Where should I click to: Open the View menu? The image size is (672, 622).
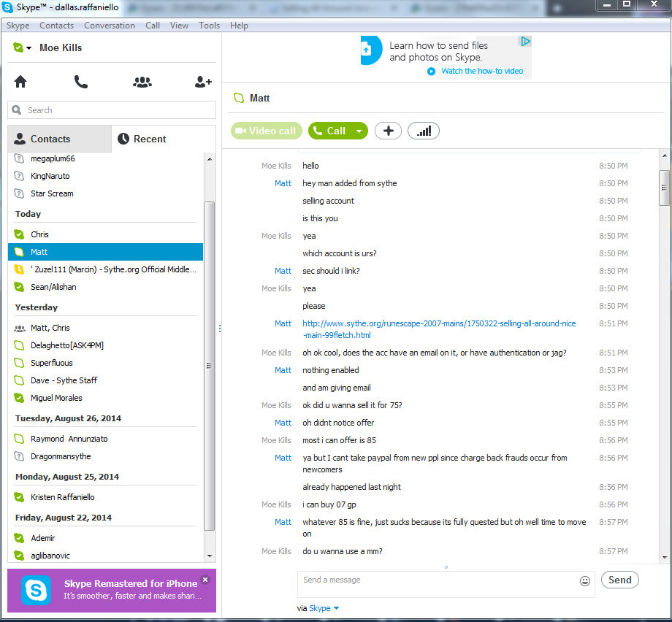[179, 26]
